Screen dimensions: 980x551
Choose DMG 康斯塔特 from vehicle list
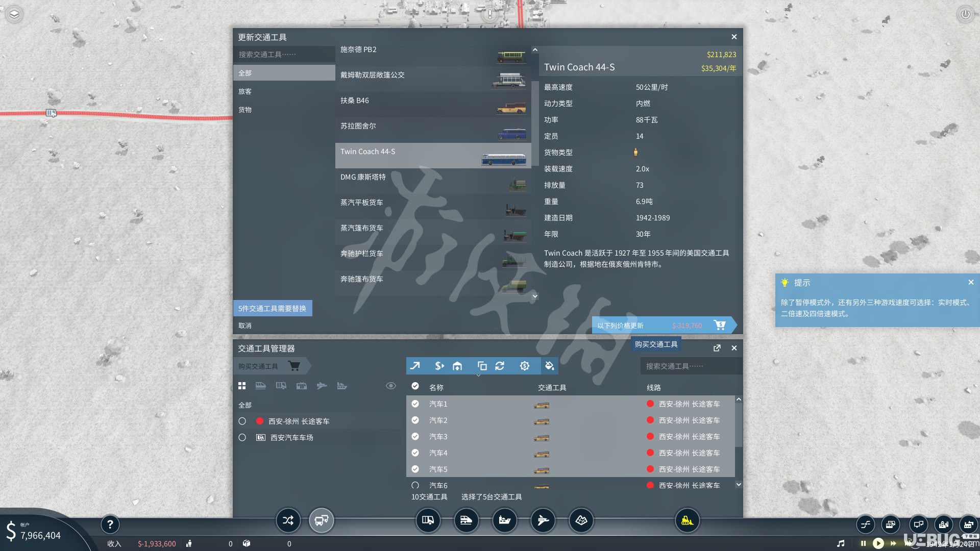point(433,181)
